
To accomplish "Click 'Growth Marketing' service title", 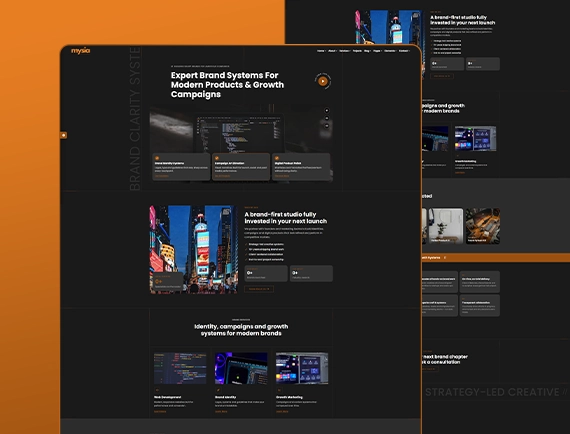I will 289,397.
